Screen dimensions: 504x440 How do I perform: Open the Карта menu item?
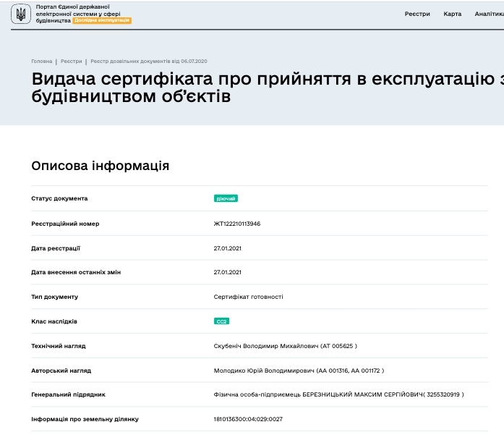point(452,14)
